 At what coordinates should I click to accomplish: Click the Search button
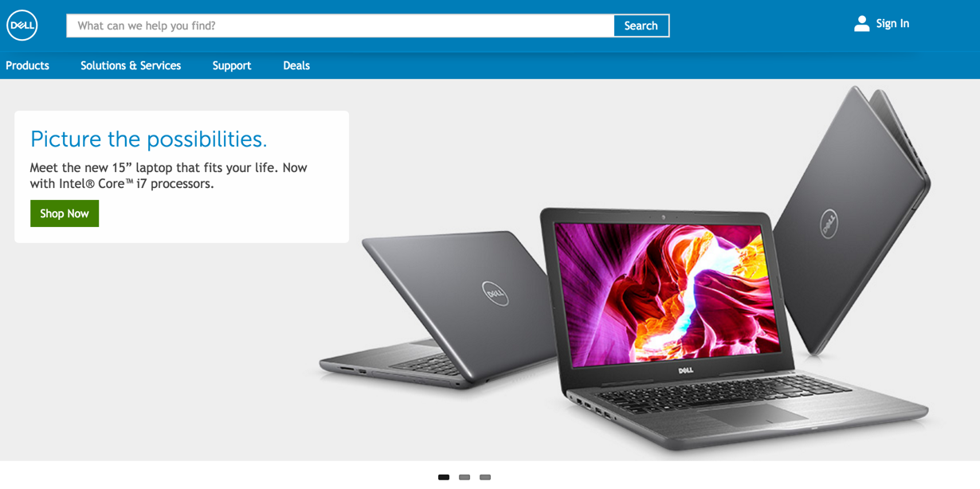[x=641, y=25]
